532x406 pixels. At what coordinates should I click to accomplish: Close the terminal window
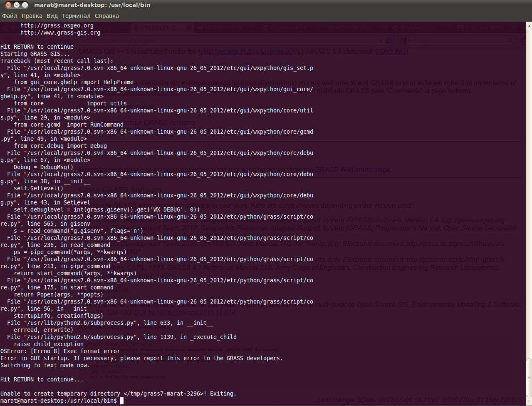coord(8,5)
